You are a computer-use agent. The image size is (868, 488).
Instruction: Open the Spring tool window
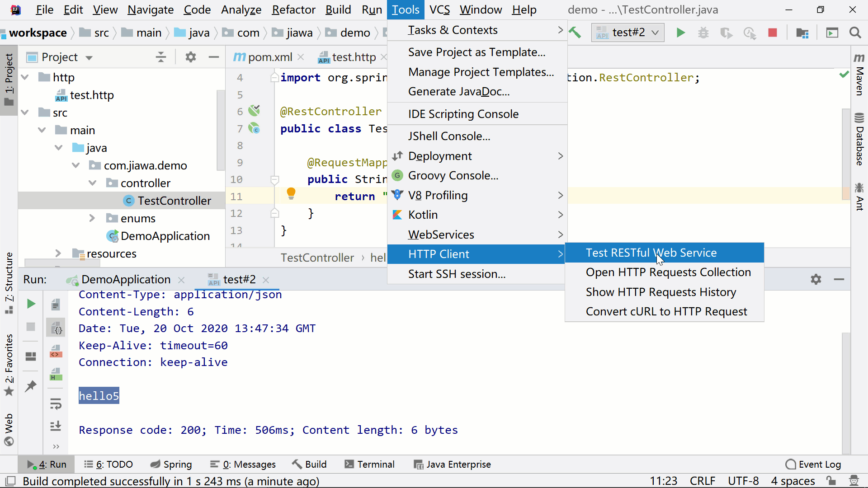tap(171, 465)
